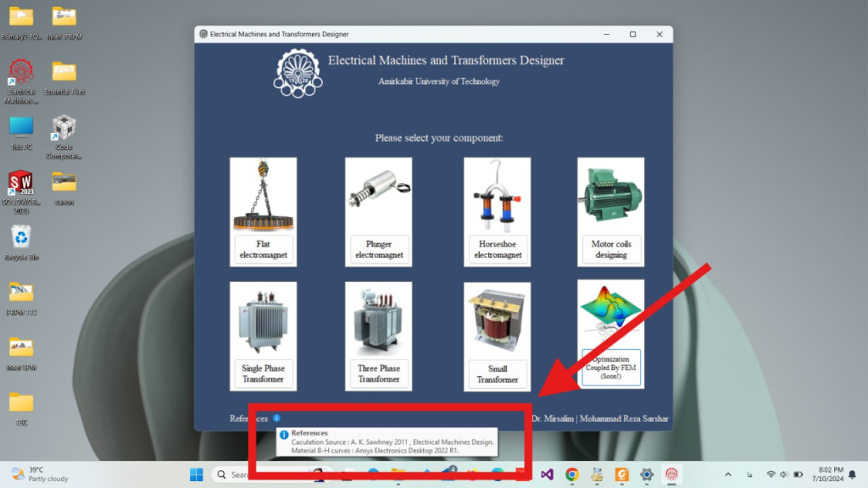Image resolution: width=868 pixels, height=488 pixels.
Task: Click the Amirkabir University logo
Action: pyautogui.click(x=298, y=72)
